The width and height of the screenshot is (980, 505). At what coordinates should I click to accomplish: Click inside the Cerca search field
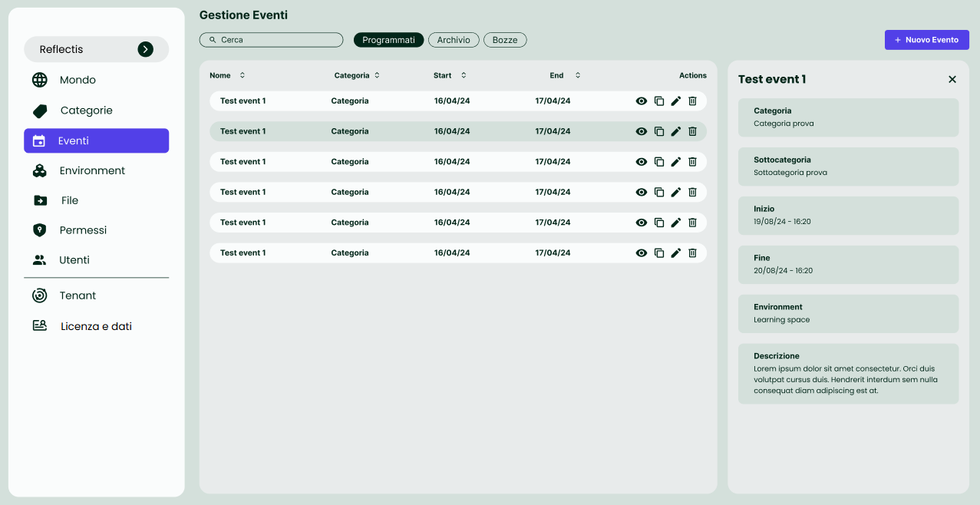271,39
